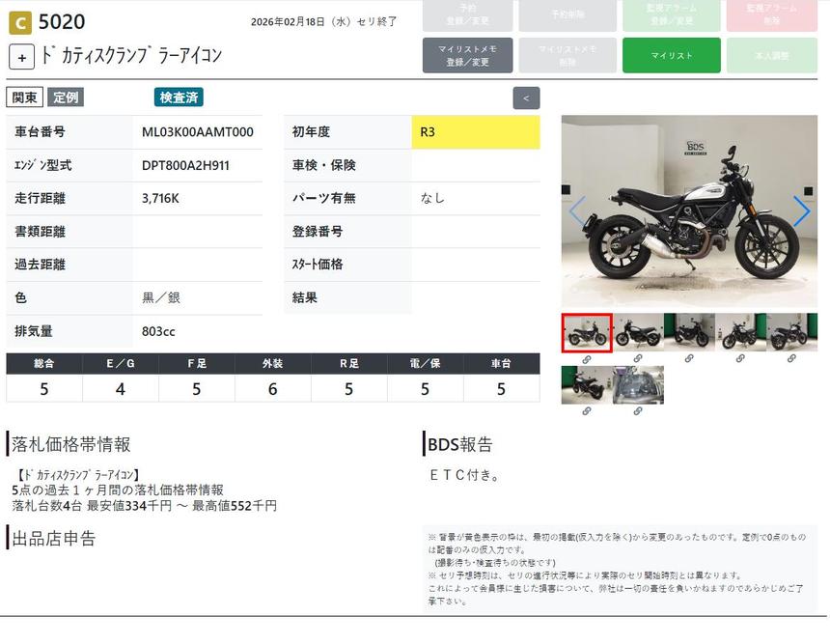Open link icon under the fourth thumbnail
The image size is (830, 644).
click(x=740, y=359)
